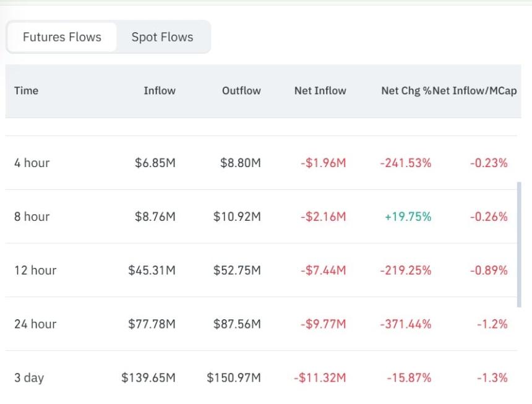The height and width of the screenshot is (404, 532).
Task: Click the $87.56M outflow value
Action: (237, 324)
